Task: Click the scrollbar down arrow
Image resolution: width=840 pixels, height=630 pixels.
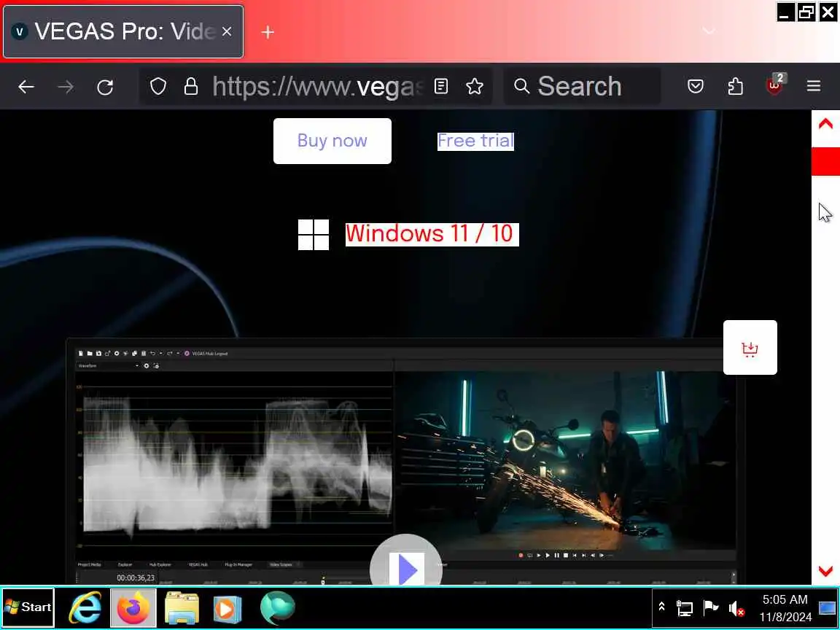Action: [825, 571]
